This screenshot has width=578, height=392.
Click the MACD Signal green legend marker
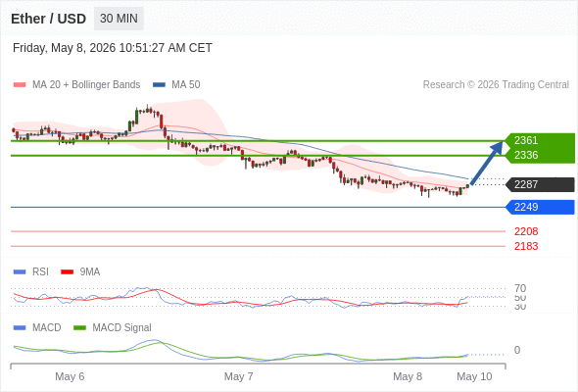click(x=79, y=328)
